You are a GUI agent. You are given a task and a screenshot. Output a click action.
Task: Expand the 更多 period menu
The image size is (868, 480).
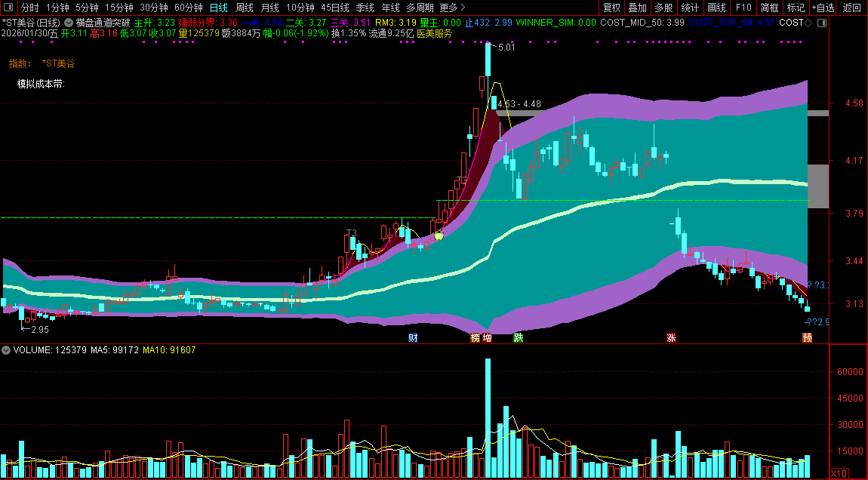(x=452, y=8)
